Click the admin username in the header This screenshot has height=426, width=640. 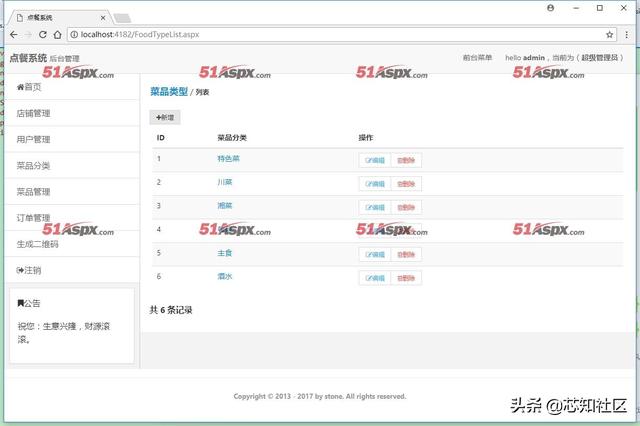pos(533,58)
